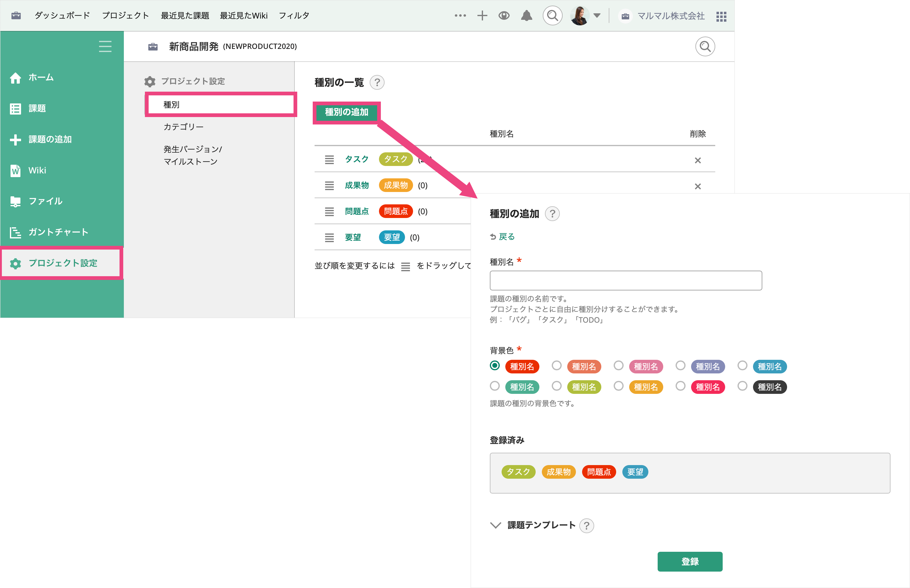The height and width of the screenshot is (588, 910).
Task: Open help icon beside 種別の追加 heading
Action: pyautogui.click(x=552, y=214)
